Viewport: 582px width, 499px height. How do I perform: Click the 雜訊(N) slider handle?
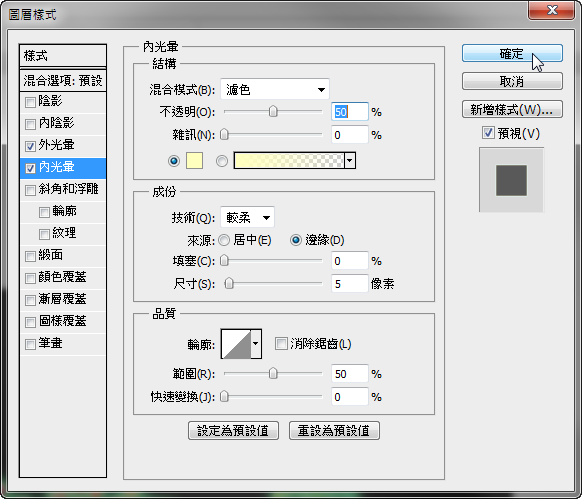click(x=224, y=134)
